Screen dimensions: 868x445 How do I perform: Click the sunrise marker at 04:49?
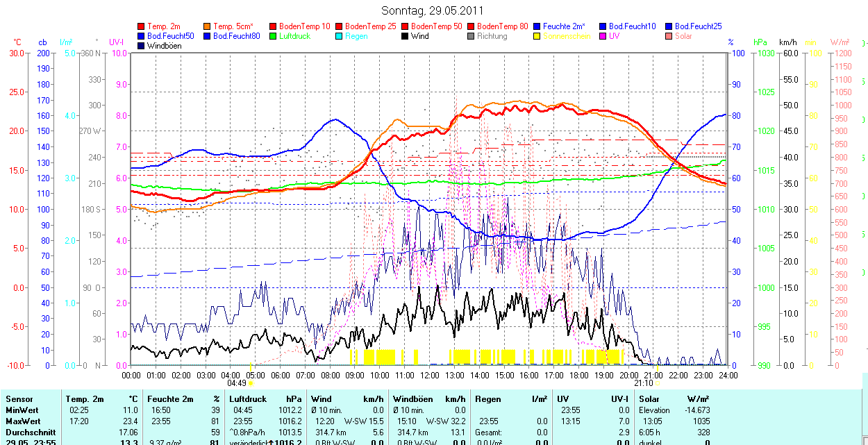[x=251, y=383]
